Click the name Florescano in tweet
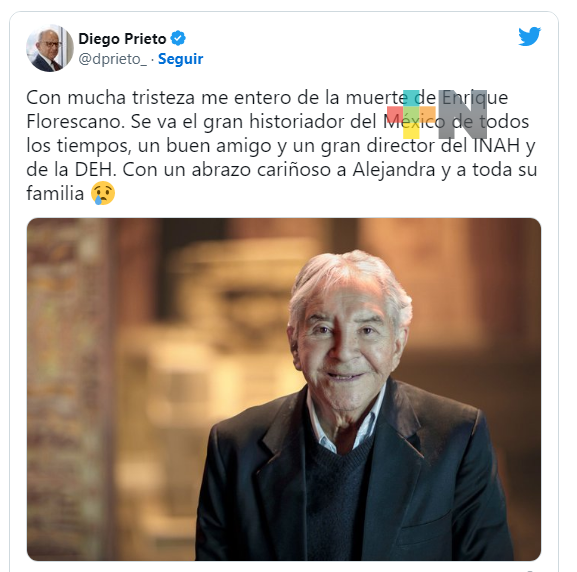Screen dimensions: 577x572 (75, 121)
